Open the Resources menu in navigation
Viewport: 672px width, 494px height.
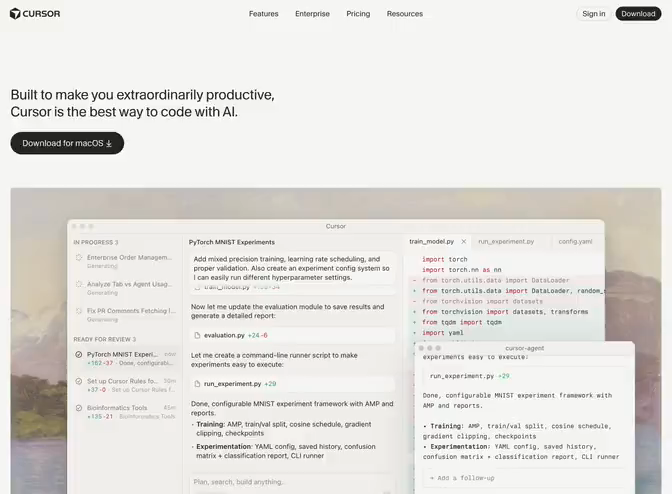(404, 14)
